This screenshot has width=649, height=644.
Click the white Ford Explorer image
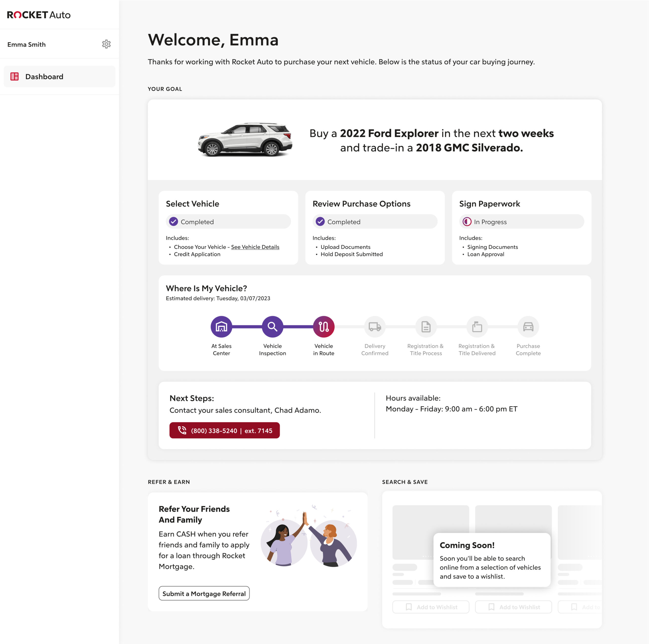(245, 139)
